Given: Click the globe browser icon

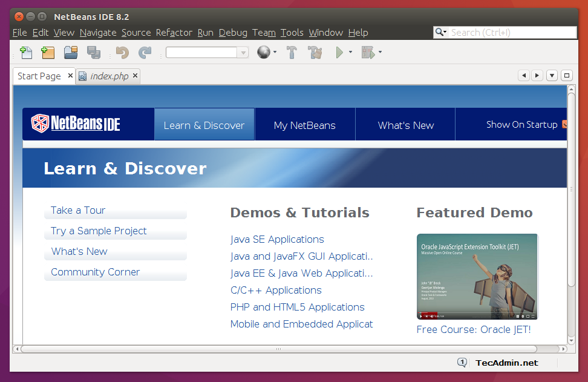Looking at the screenshot, I should click(x=264, y=52).
